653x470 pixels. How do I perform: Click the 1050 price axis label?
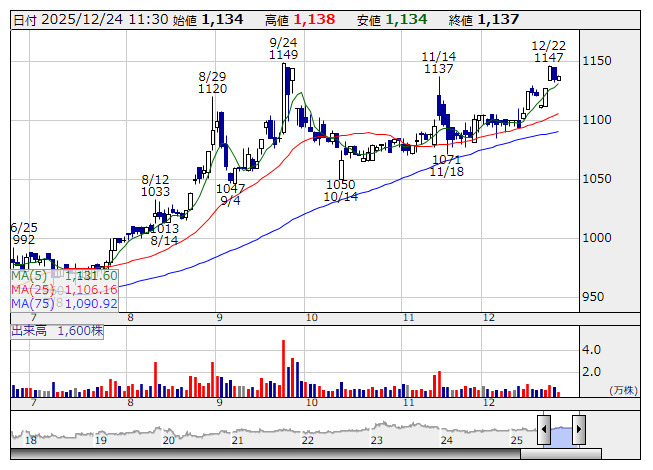(x=597, y=179)
